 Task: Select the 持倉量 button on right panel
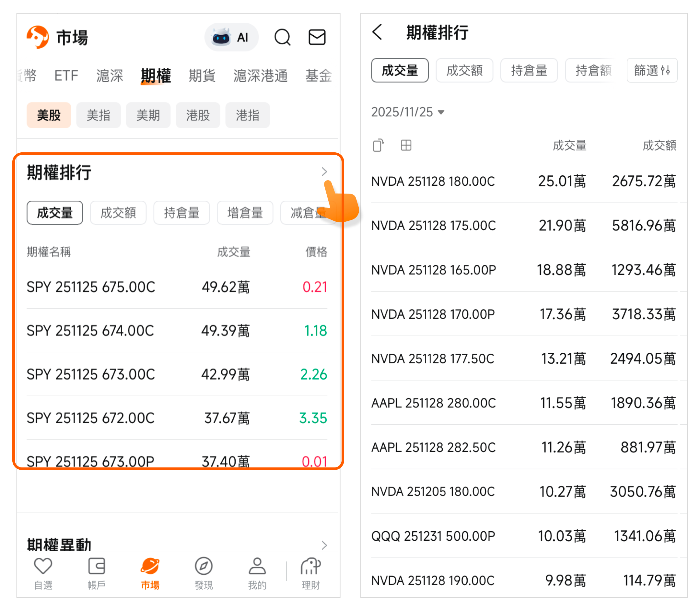coord(529,70)
